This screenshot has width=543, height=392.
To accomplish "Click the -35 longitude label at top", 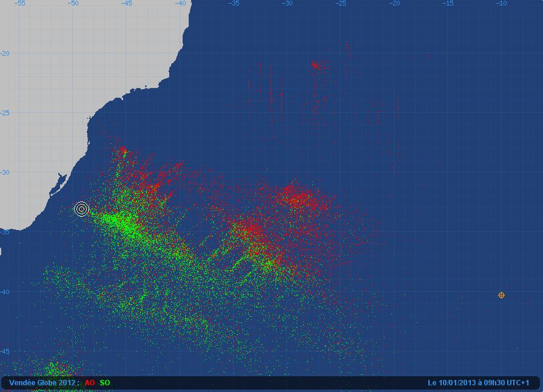I will [234, 4].
